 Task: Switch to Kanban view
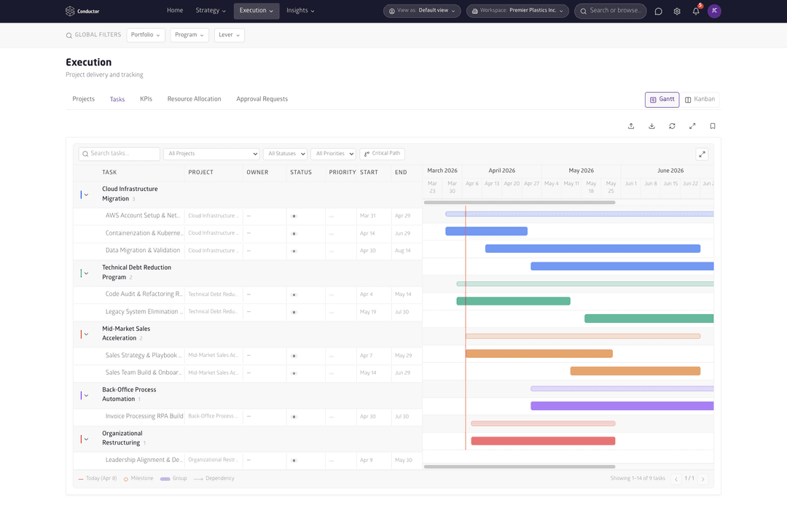700,99
